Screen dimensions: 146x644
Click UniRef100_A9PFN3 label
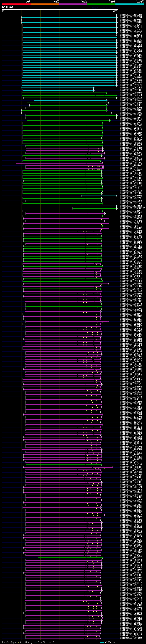tap(131, 90)
